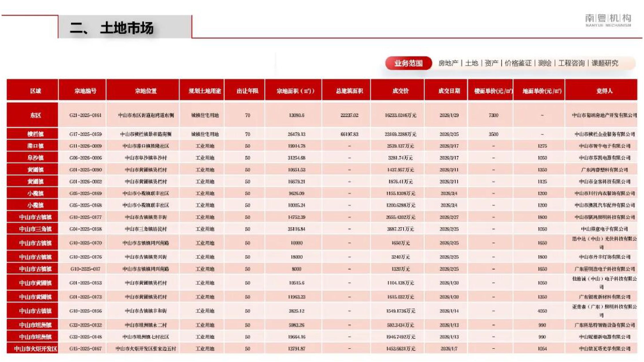This screenshot has width=644, height=362.
Task: Select the 中山市三角镇 region cell
Action: 33,229
